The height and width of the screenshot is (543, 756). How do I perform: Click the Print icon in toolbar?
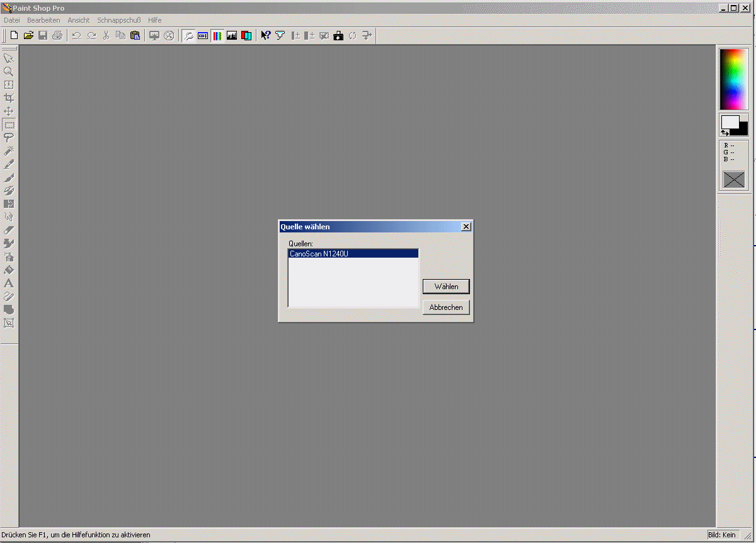pos(57,36)
